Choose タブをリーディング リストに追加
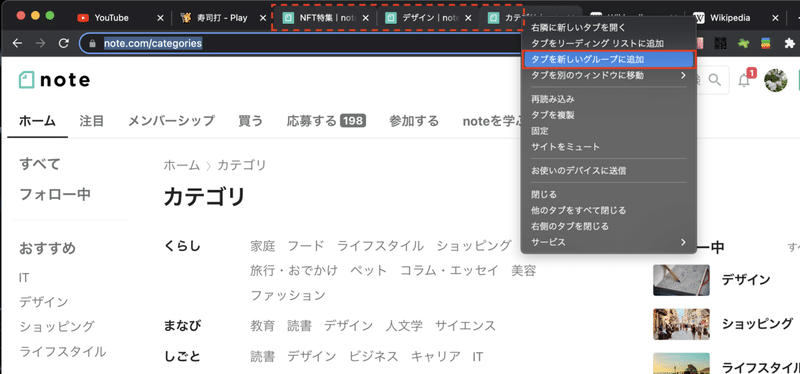Viewport: 800px width, 374px height. (609, 43)
